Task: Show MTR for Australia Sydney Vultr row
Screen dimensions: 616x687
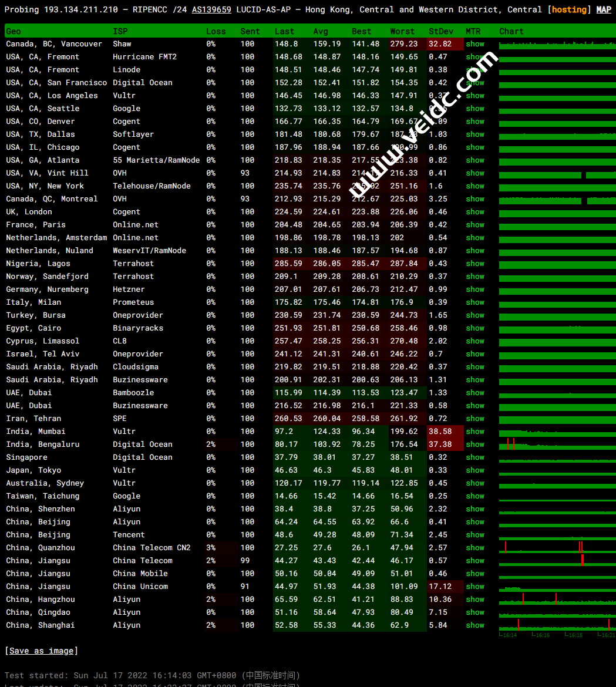Action: click(x=475, y=483)
